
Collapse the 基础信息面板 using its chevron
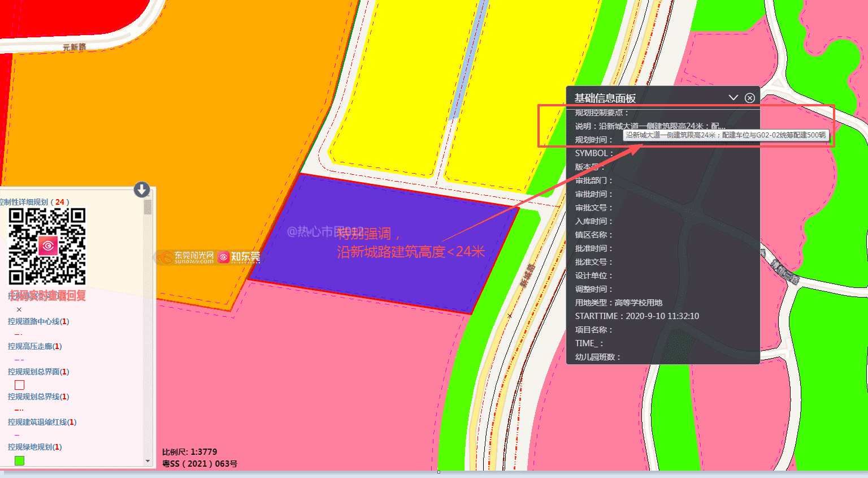(734, 97)
